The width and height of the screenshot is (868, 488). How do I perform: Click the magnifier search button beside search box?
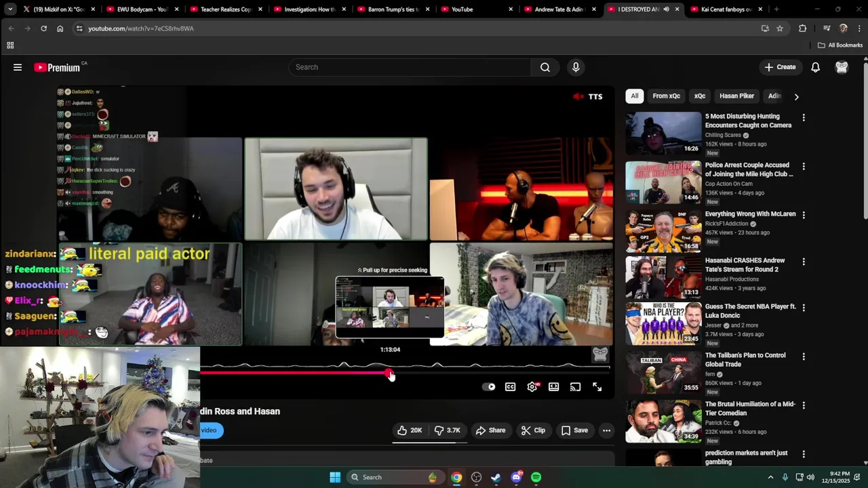click(x=545, y=67)
